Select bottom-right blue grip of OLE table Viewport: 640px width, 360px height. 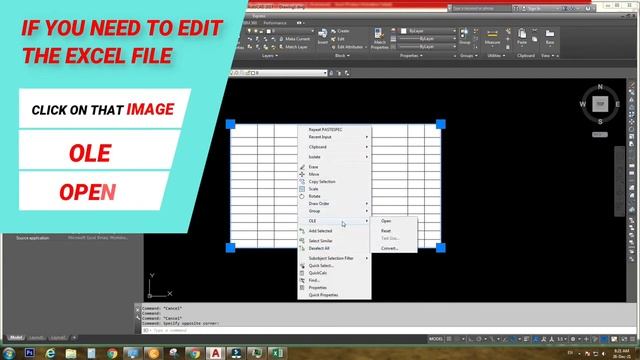pos(441,248)
